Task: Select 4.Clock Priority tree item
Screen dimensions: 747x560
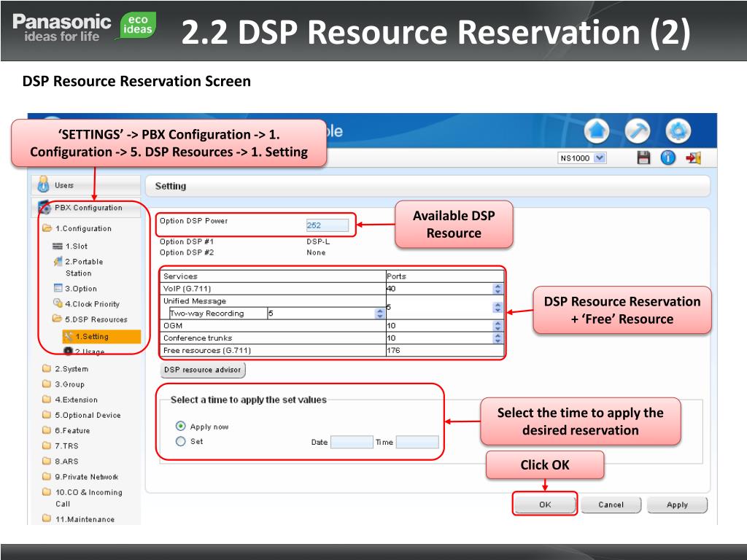Action: click(x=86, y=304)
